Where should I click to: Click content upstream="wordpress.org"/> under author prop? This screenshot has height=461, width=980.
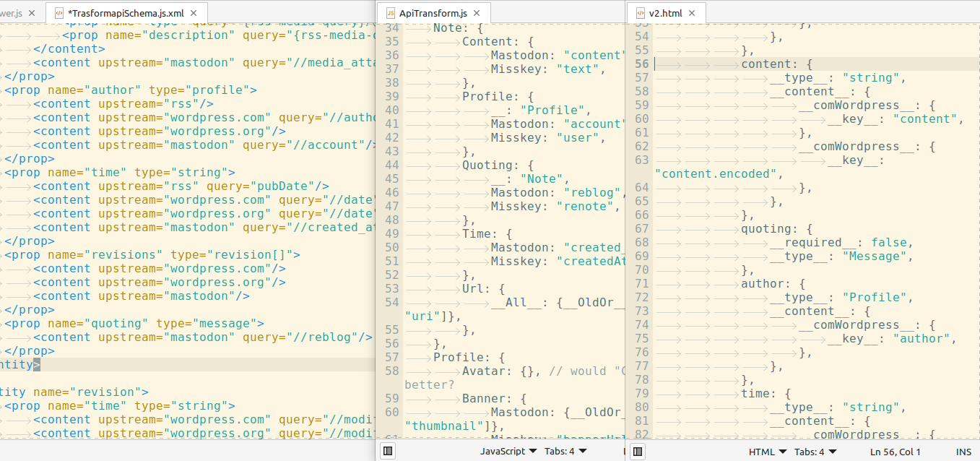(160, 132)
